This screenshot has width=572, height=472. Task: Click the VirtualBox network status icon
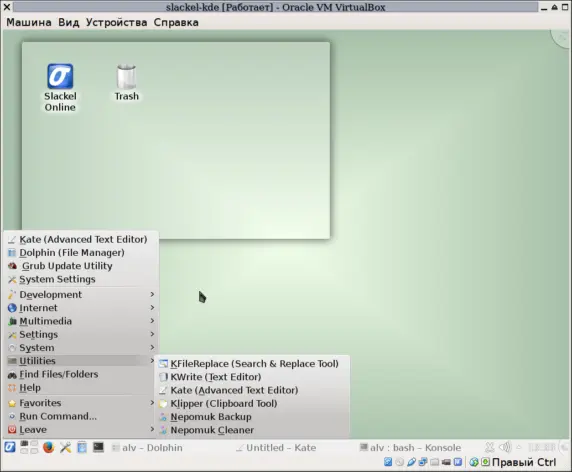coord(423,462)
